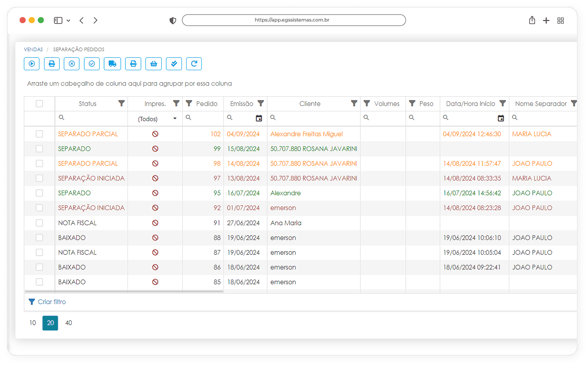Check the row for pedido 97
The width and height of the screenshot is (588, 366).
point(39,178)
